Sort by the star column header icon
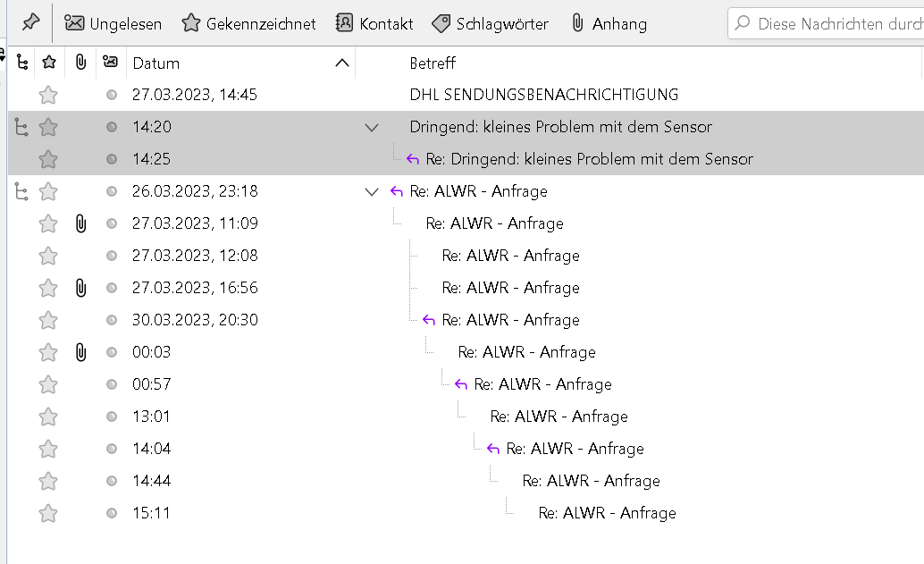This screenshot has height=564, width=924. [49, 63]
